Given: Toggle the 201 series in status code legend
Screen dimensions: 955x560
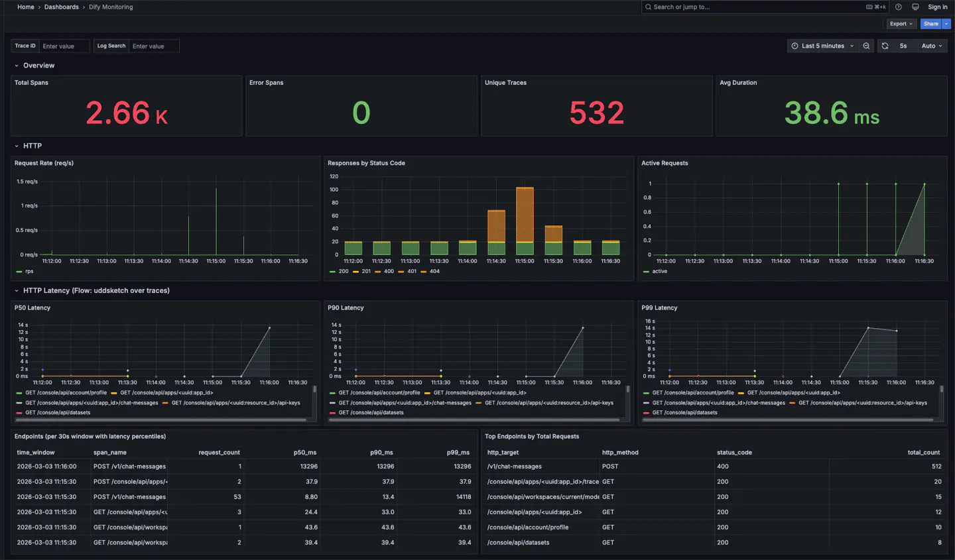Looking at the screenshot, I should pos(366,271).
